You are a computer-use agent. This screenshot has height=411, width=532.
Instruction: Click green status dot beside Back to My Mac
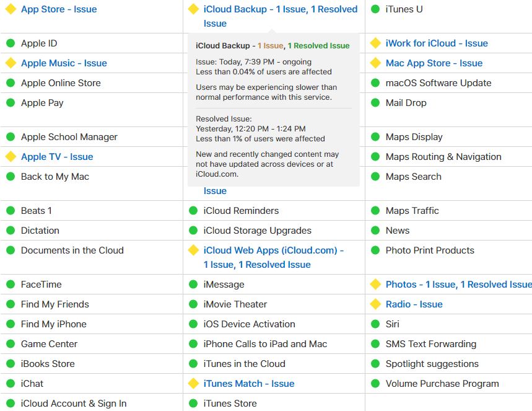11,177
